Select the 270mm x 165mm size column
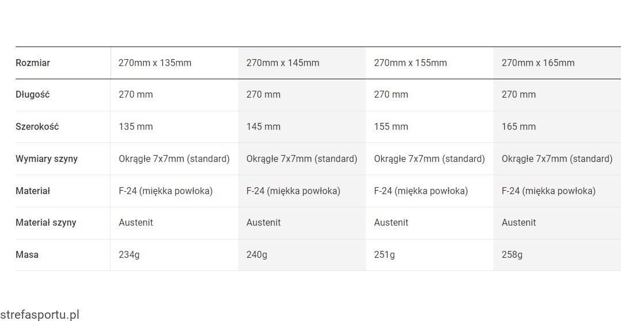The image size is (644, 321). tap(538, 63)
